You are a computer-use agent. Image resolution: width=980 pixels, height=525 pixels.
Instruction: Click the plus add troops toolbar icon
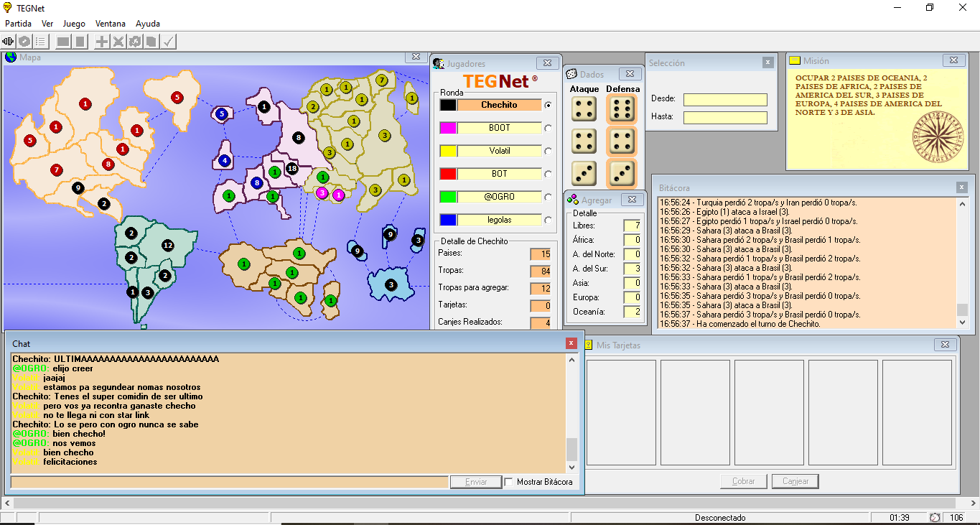(102, 42)
